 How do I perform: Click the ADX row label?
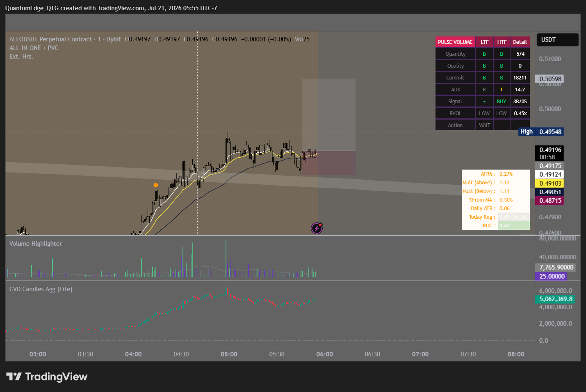click(456, 90)
